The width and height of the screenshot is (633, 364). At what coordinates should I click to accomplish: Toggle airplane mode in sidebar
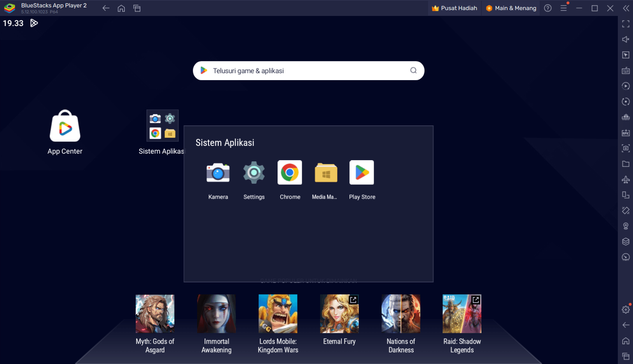pyautogui.click(x=626, y=179)
